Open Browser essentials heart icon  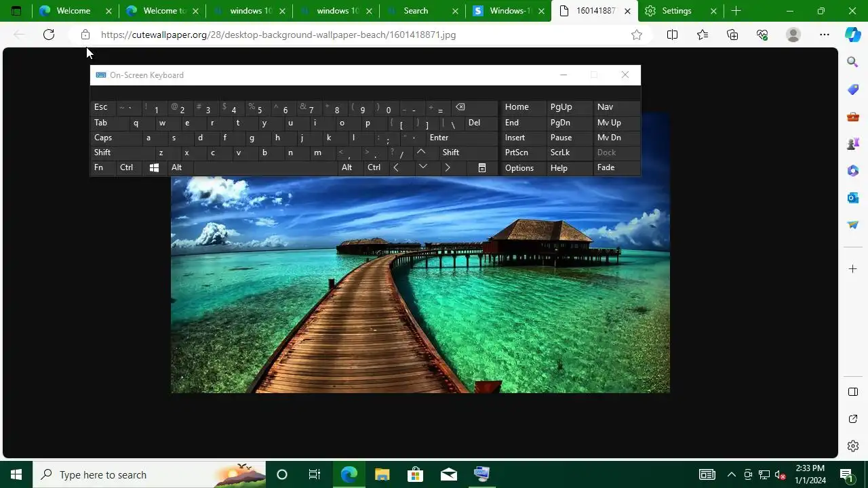tap(762, 35)
